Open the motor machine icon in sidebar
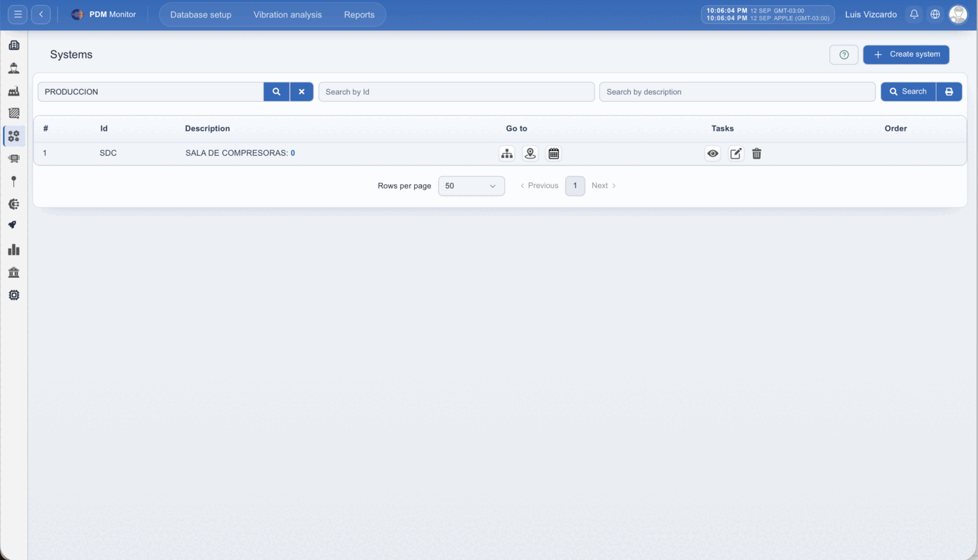 coord(14,159)
